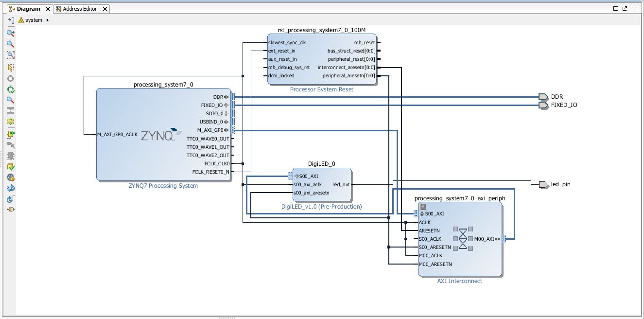This screenshot has height=319, width=644.
Task: Click the Processor System Reset label
Action: [x=322, y=89]
